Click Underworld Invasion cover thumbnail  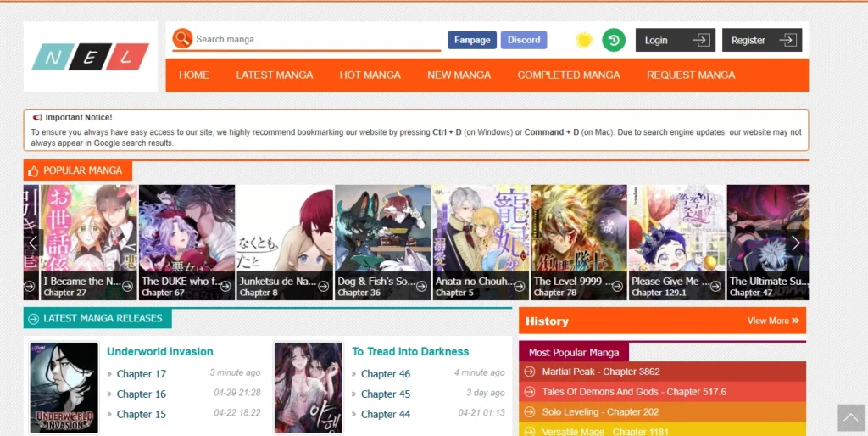[64, 388]
